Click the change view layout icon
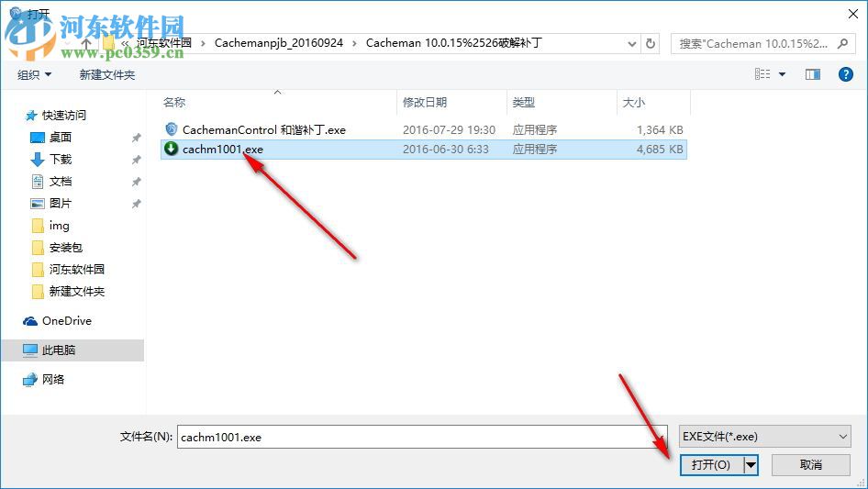 [762, 73]
